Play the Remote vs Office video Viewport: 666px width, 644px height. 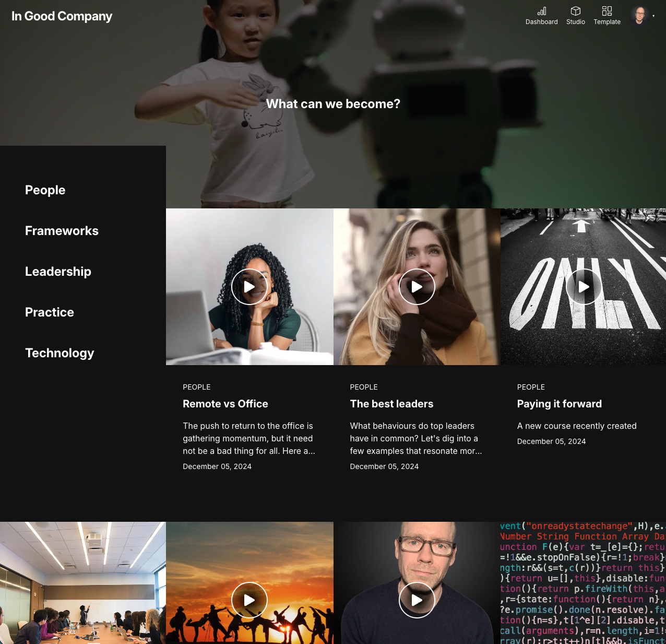(x=249, y=287)
